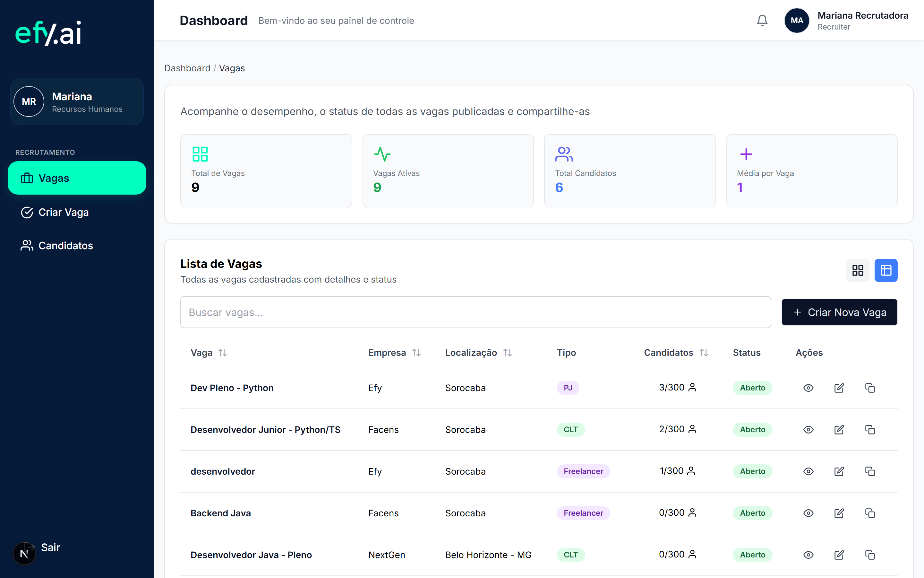
Task: Copy the Backend Java vaga
Action: tap(870, 513)
